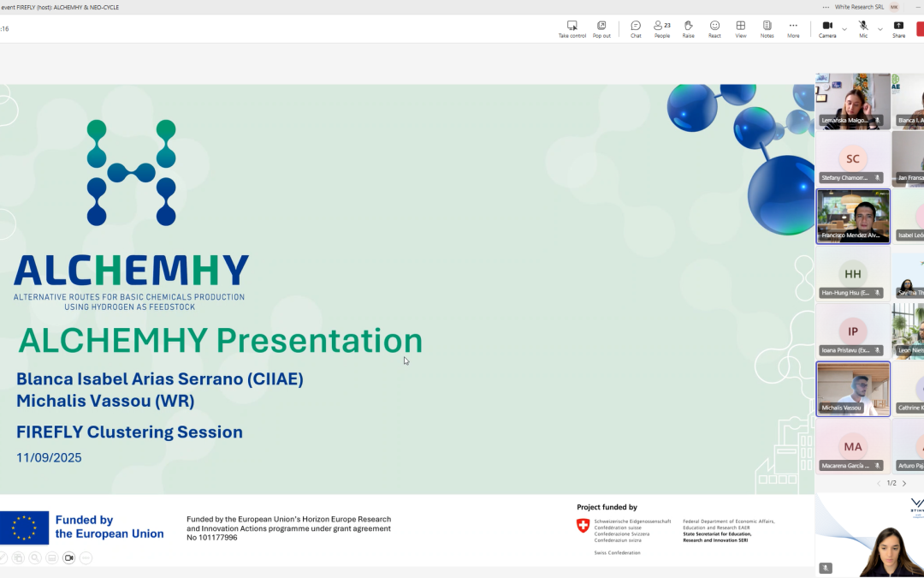This screenshot has height=578, width=924.
Task: Open the View layout menu
Action: (740, 29)
